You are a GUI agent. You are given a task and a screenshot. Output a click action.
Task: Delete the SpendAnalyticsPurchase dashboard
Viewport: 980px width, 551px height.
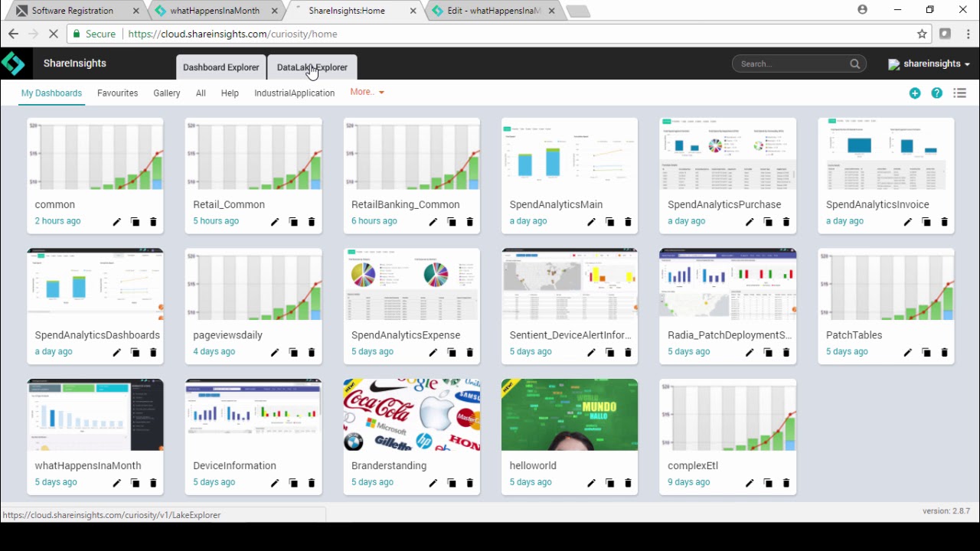pyautogui.click(x=786, y=222)
